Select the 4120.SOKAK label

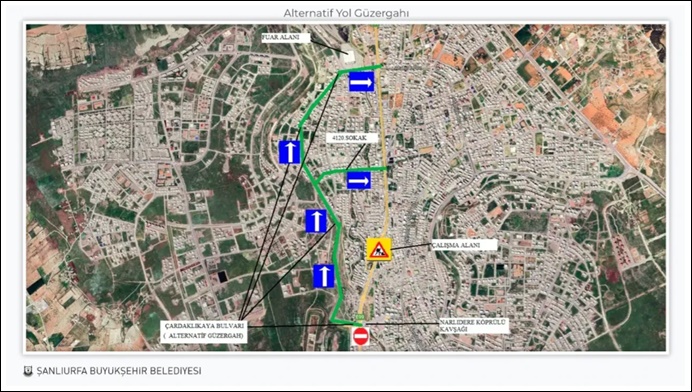(x=352, y=138)
